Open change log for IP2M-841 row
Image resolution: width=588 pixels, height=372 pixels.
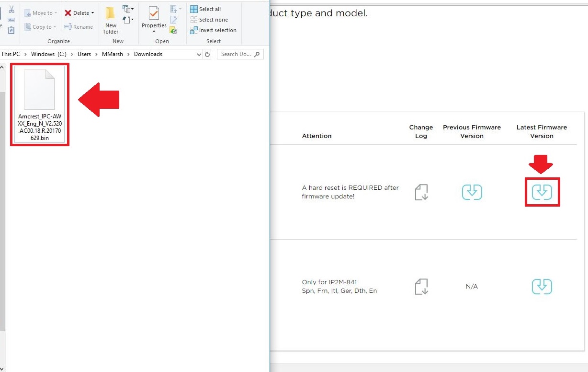pyautogui.click(x=421, y=286)
